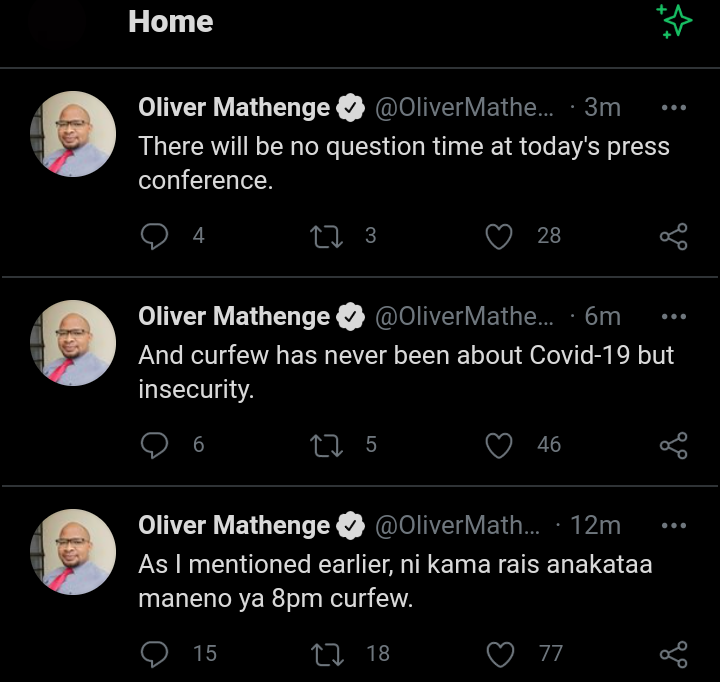Retweet the press conference tweet
The height and width of the screenshot is (682, 720).
pos(325,236)
